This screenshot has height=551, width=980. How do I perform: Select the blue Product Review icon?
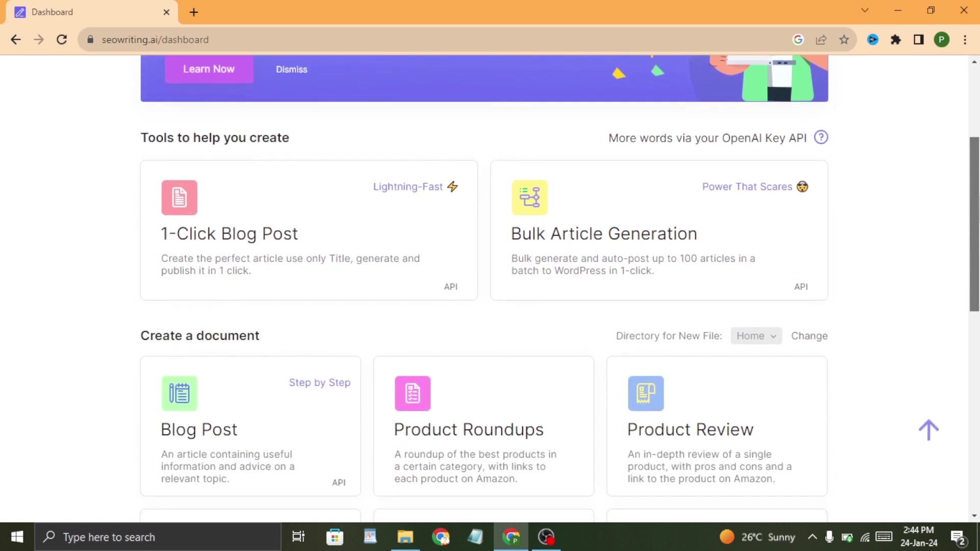[x=646, y=393]
